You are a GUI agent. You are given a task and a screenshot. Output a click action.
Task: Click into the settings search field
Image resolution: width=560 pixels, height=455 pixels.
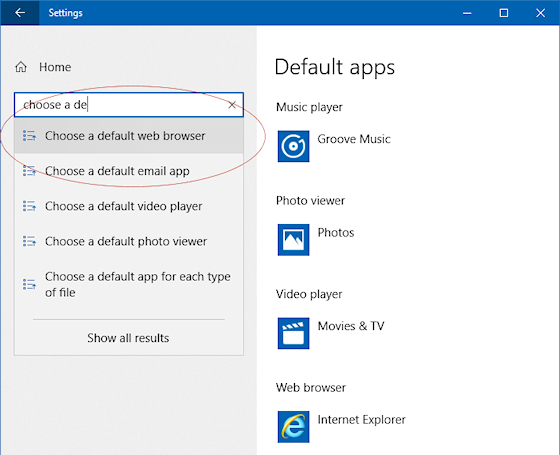[x=121, y=105]
